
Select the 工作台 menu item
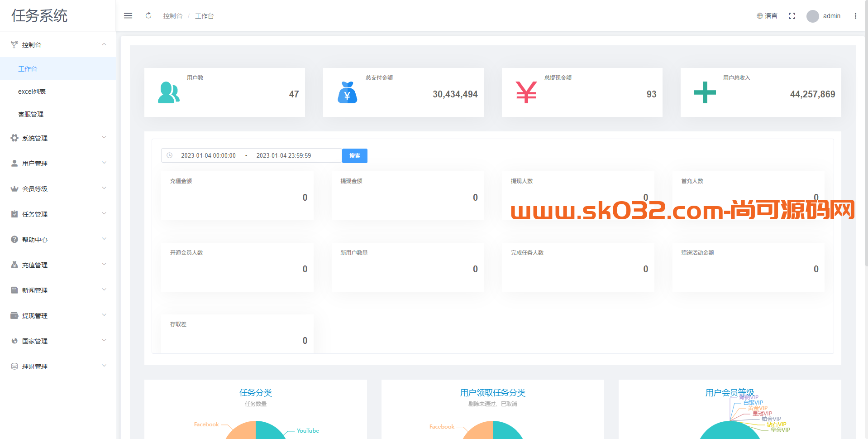pyautogui.click(x=58, y=68)
